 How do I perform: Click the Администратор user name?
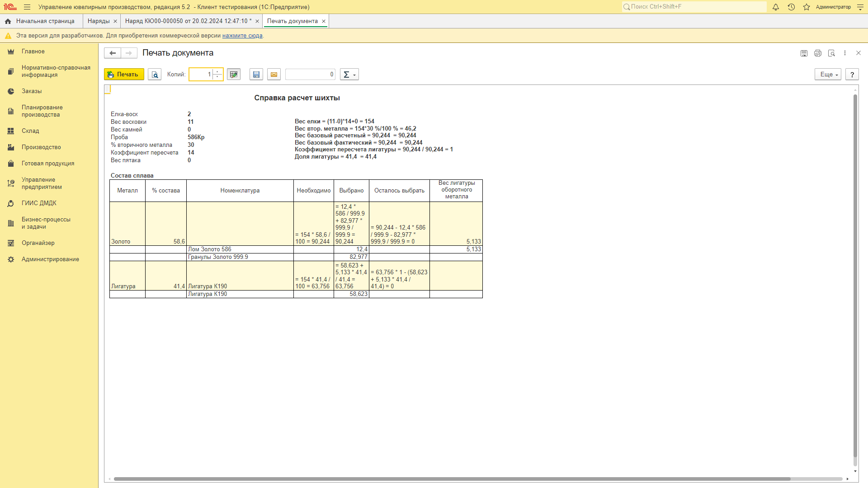(x=833, y=7)
